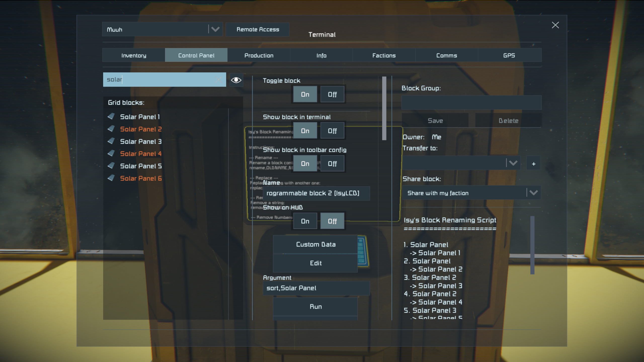The width and height of the screenshot is (644, 362).
Task: Turn Toggle block Off
Action: (x=332, y=95)
